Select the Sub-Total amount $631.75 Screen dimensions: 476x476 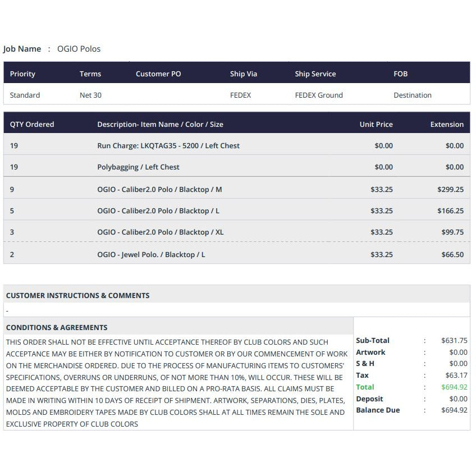pyautogui.click(x=454, y=341)
